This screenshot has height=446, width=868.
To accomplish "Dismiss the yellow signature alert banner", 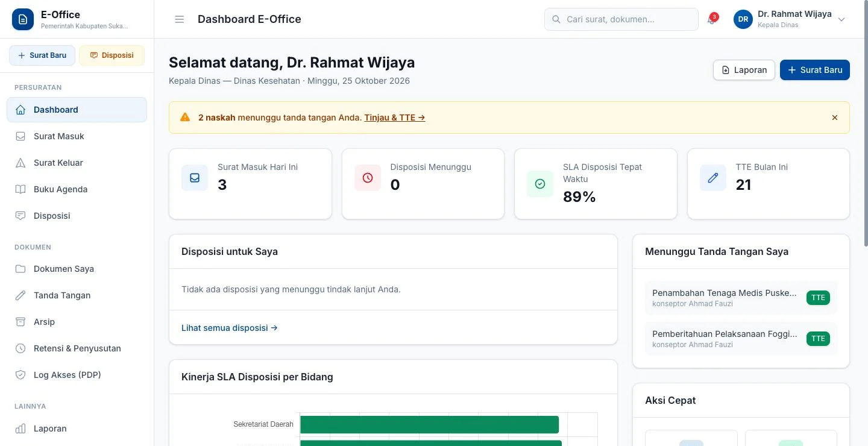I will click(x=835, y=118).
